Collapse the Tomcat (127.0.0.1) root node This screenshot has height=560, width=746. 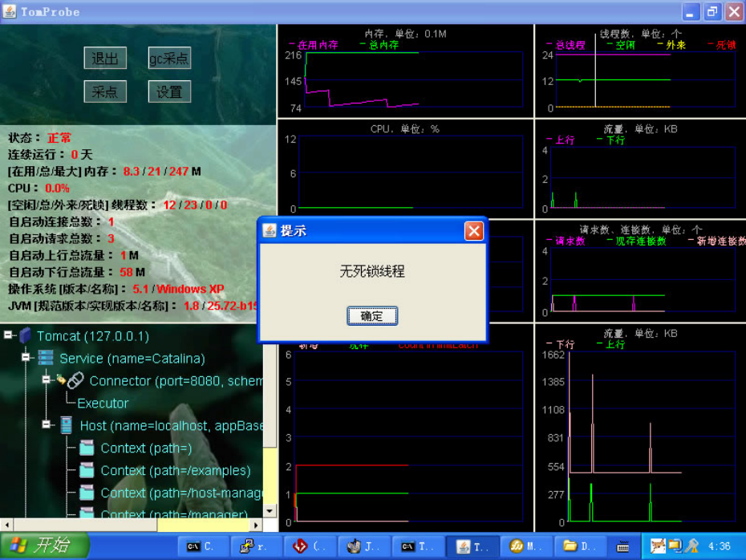[x=7, y=335]
